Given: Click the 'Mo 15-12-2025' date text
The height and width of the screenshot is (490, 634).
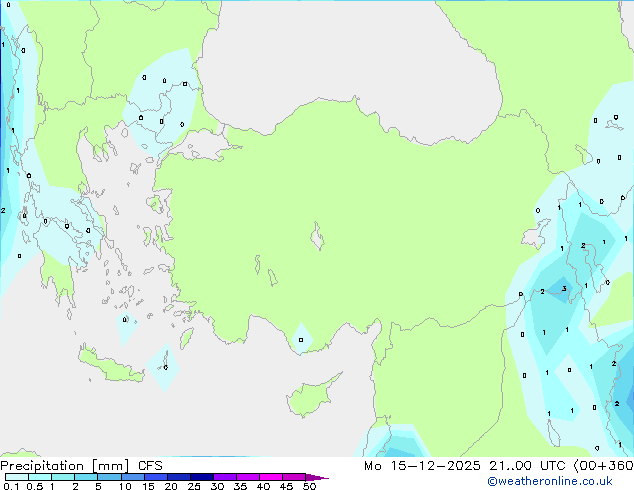Looking at the screenshot, I should pos(422,466).
